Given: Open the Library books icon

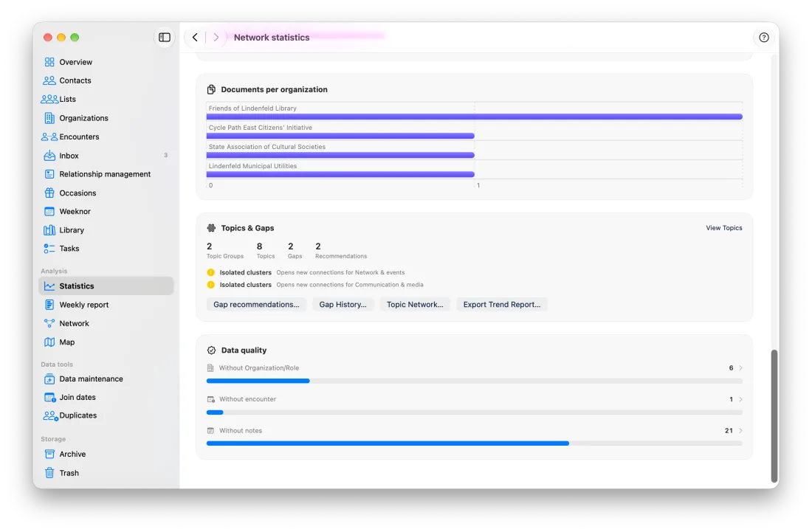Looking at the screenshot, I should coord(49,229).
